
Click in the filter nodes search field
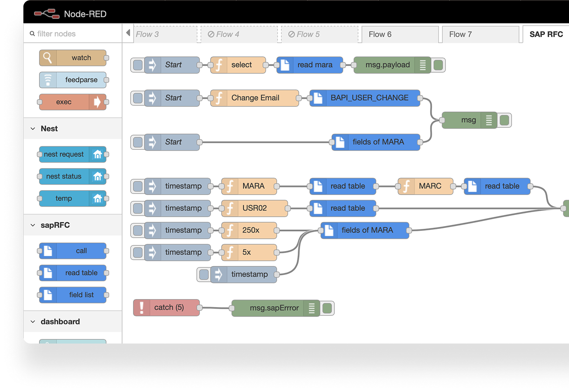click(x=73, y=34)
